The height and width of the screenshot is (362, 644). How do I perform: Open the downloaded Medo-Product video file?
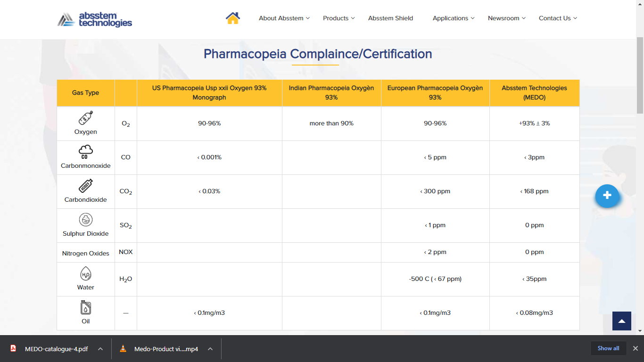click(x=166, y=349)
